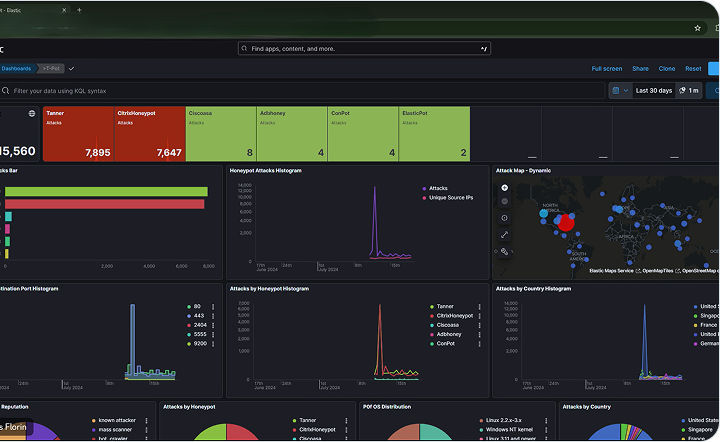
Task: Fit Attack Map to data bounds
Action: [x=504, y=218]
